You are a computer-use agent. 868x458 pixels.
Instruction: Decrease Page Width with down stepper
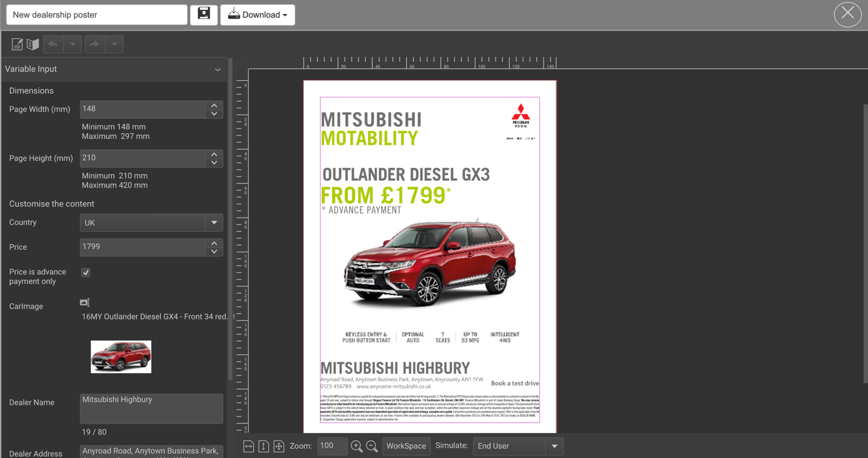click(214, 114)
